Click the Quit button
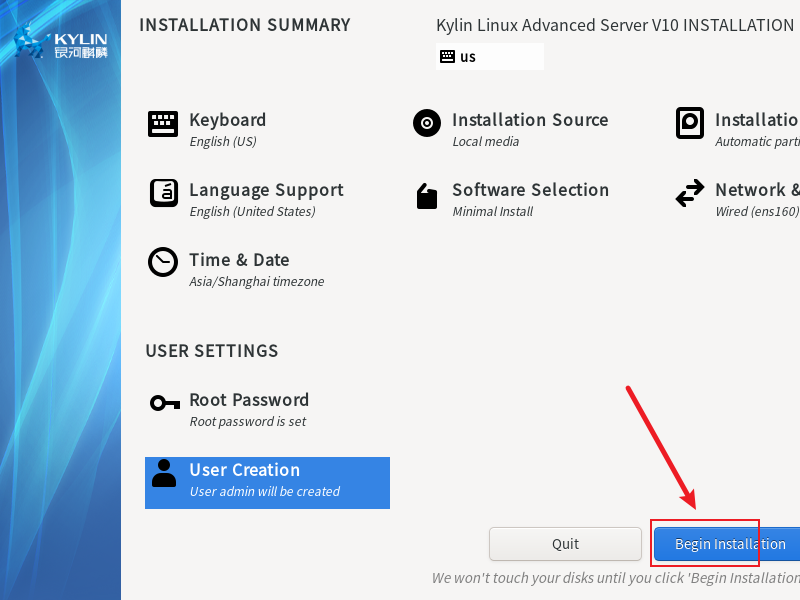 565,544
